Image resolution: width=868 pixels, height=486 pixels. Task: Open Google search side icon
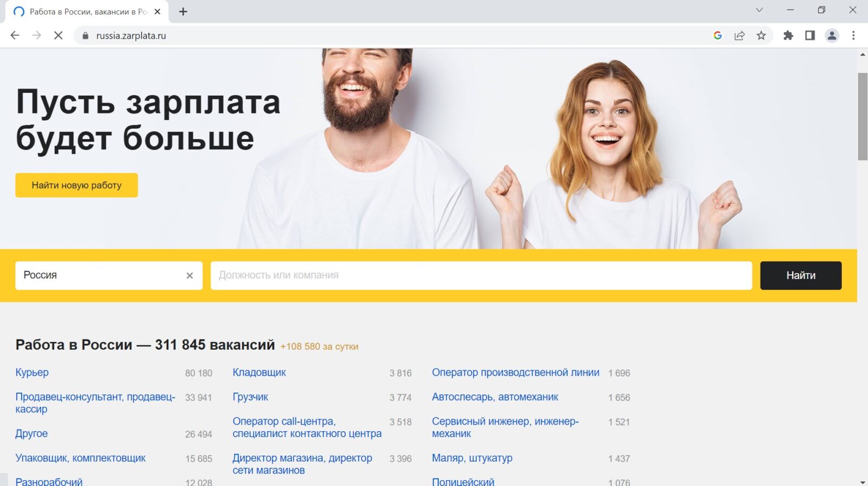[718, 35]
